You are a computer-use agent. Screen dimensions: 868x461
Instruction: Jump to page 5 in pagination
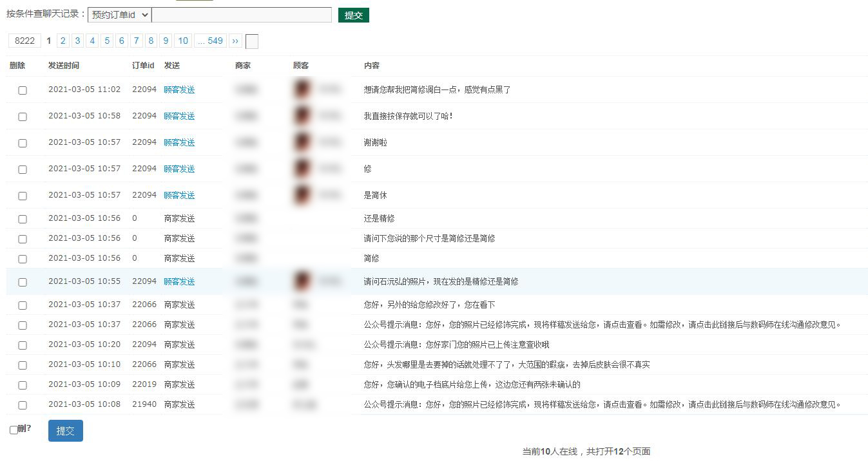click(x=107, y=41)
